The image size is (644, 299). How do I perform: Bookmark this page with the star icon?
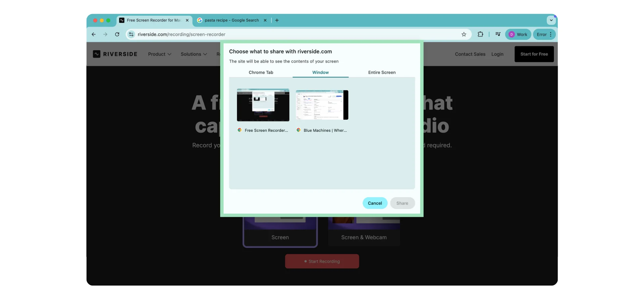click(464, 34)
